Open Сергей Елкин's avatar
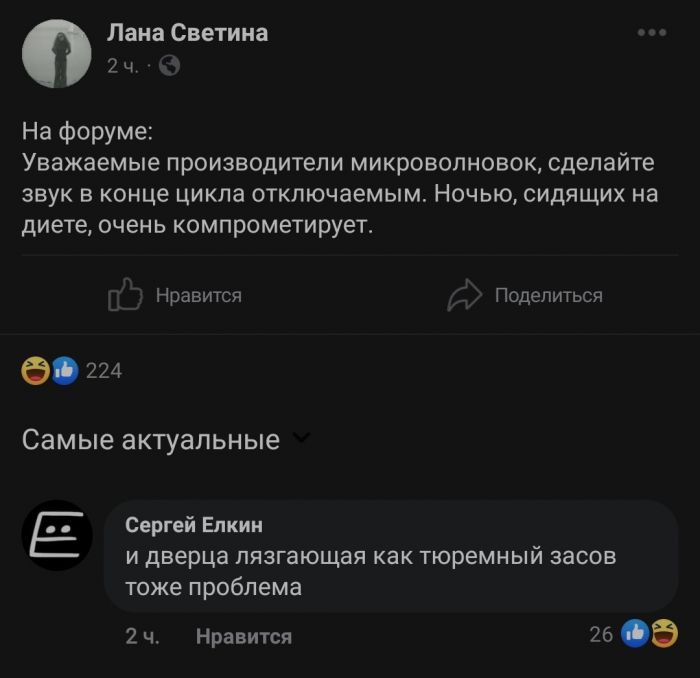 tap(57, 536)
